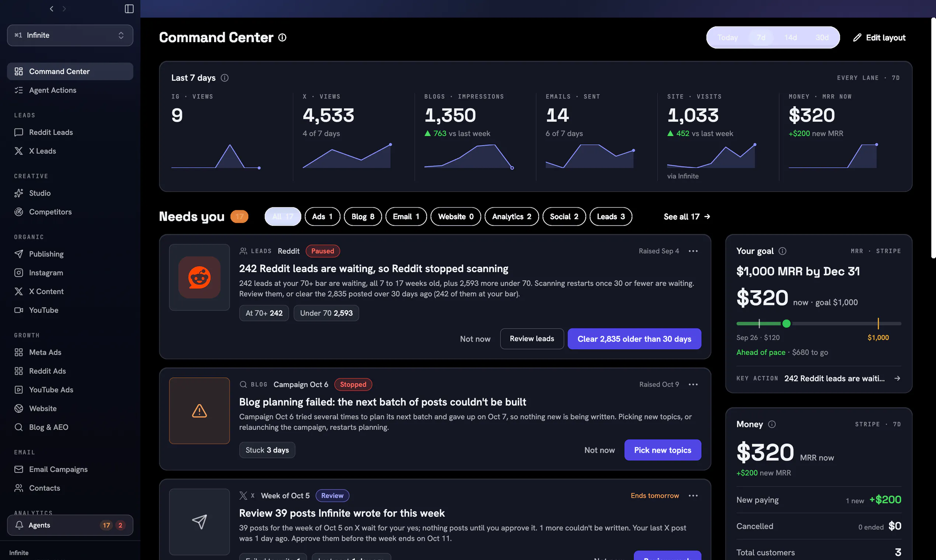Open Studio in sidebar
Screen dimensions: 936x560
coord(70,193)
